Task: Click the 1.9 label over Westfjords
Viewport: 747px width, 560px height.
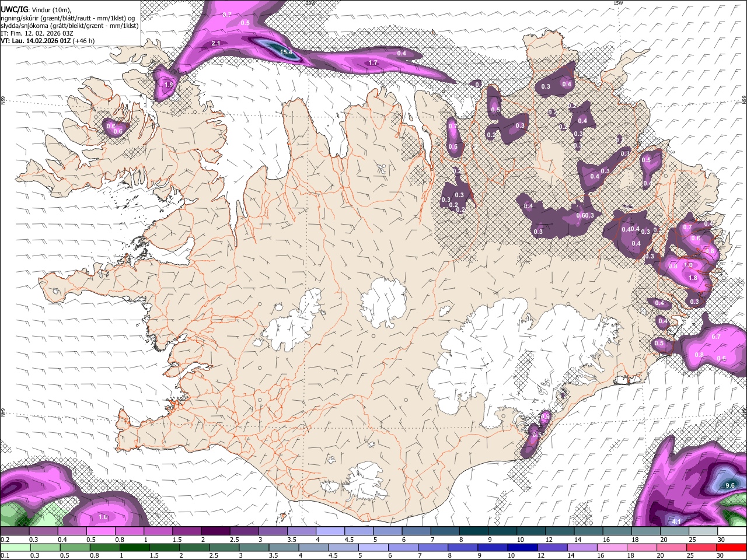Action: click(x=169, y=85)
